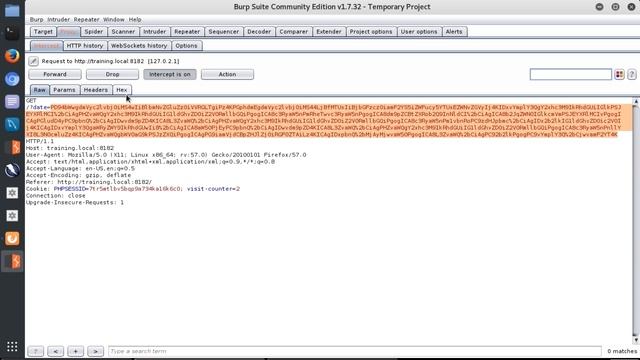640x360 pixels.
Task: Switch to the Comparer tab
Action: pos(293,32)
